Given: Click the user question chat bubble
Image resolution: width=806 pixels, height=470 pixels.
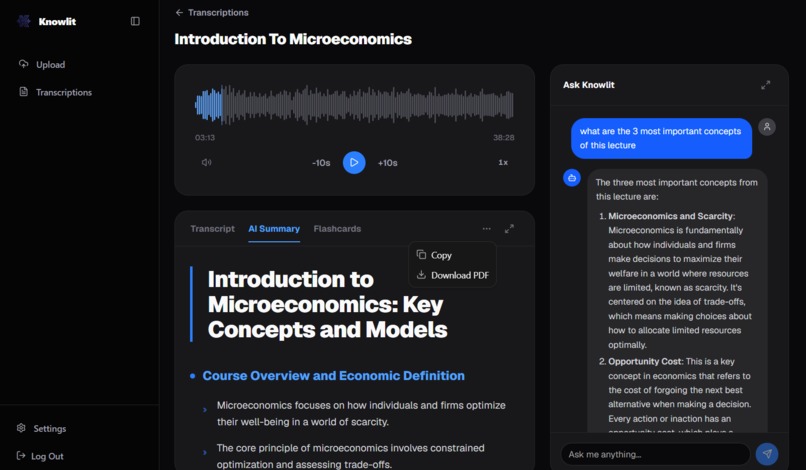Looking at the screenshot, I should [661, 138].
